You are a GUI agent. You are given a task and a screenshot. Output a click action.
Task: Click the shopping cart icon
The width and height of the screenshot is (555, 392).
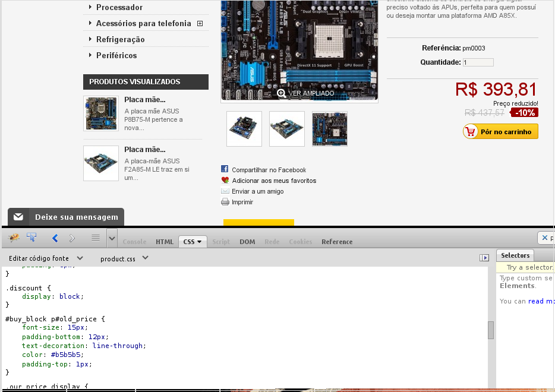point(471,132)
